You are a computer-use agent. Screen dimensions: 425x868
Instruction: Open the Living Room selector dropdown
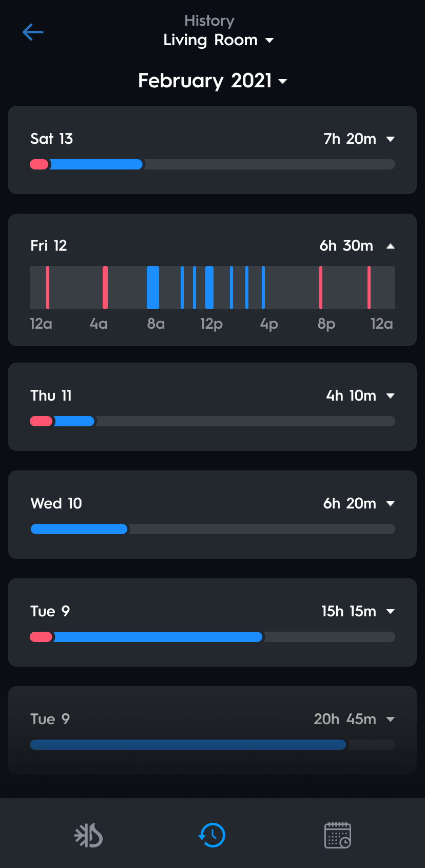219,40
